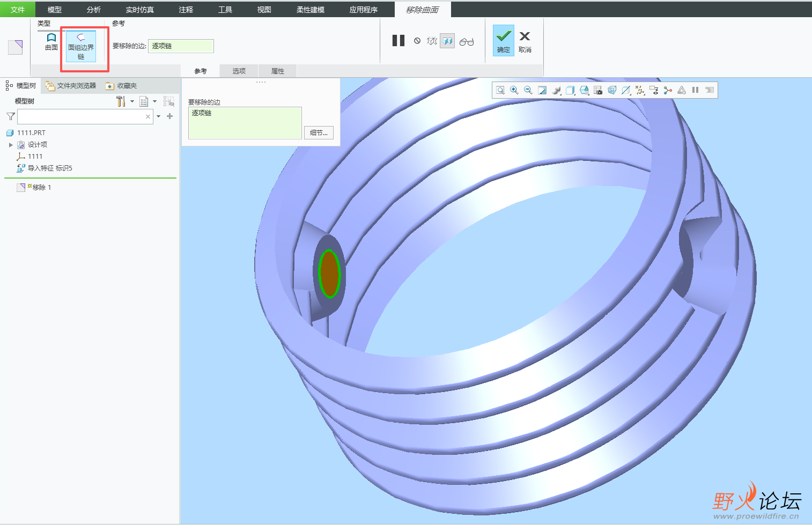812x525 pixels.
Task: Click the last greyed icon in graphics toolbar
Action: [x=710, y=90]
